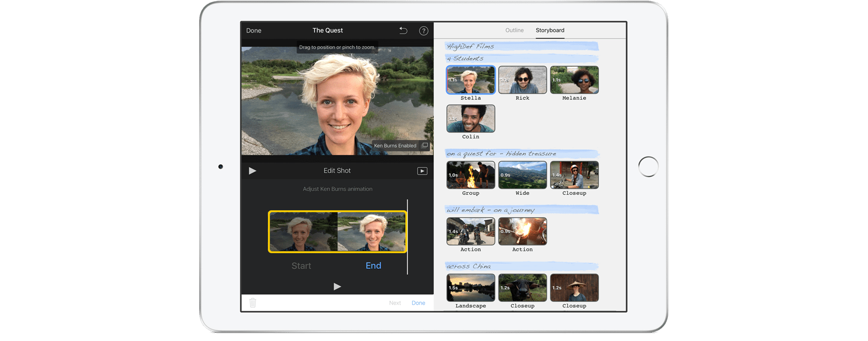The height and width of the screenshot is (341, 868).
Task: Choose the Start label
Action: (301, 266)
